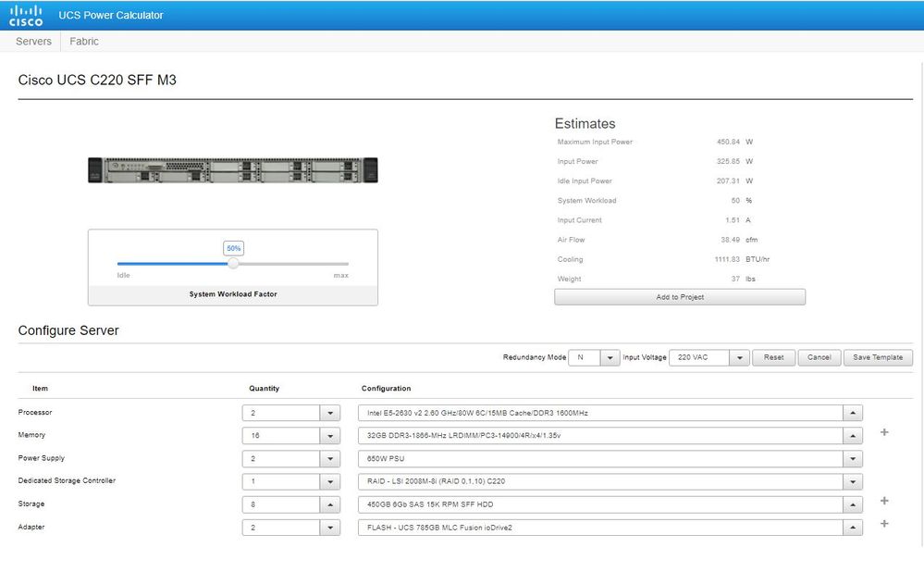Viewport: 924px width, 572px height.
Task: Open the Processor configuration dropdown arrow
Action: pos(853,414)
